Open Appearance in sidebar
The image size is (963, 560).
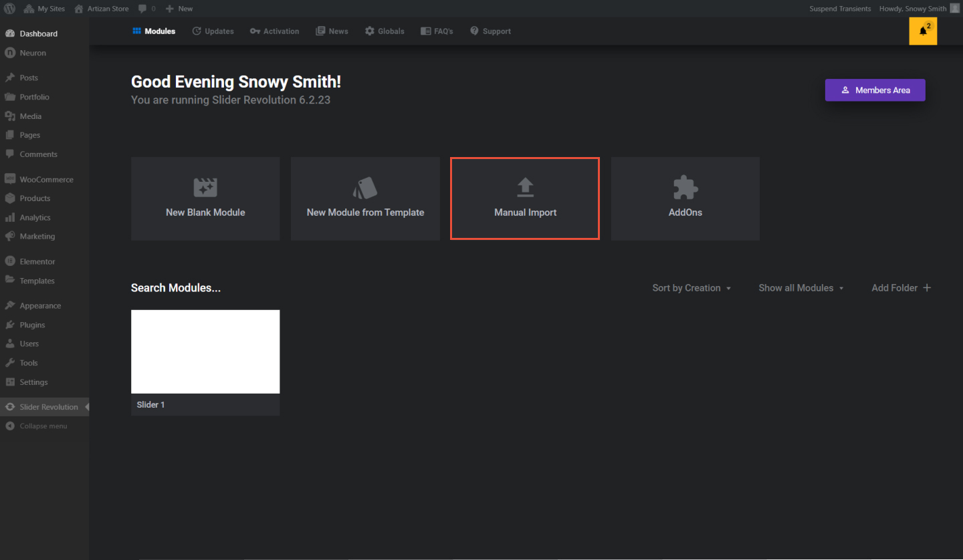pos(44,305)
